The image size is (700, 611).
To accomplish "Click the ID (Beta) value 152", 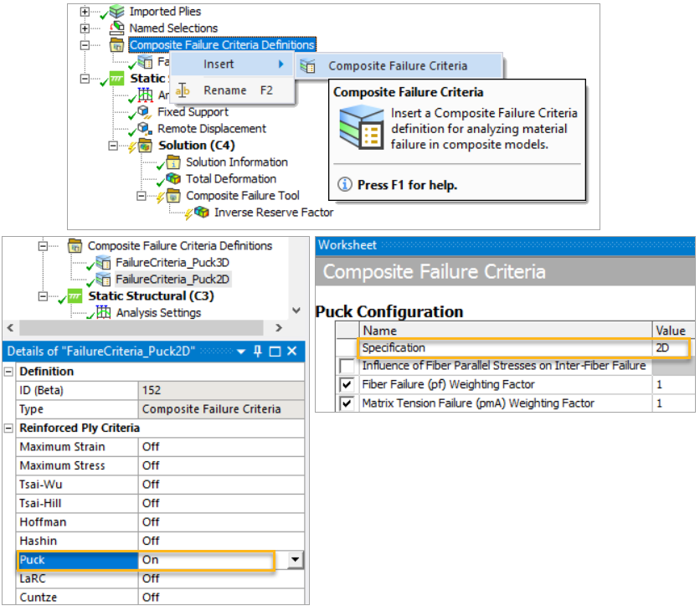I will (221, 391).
